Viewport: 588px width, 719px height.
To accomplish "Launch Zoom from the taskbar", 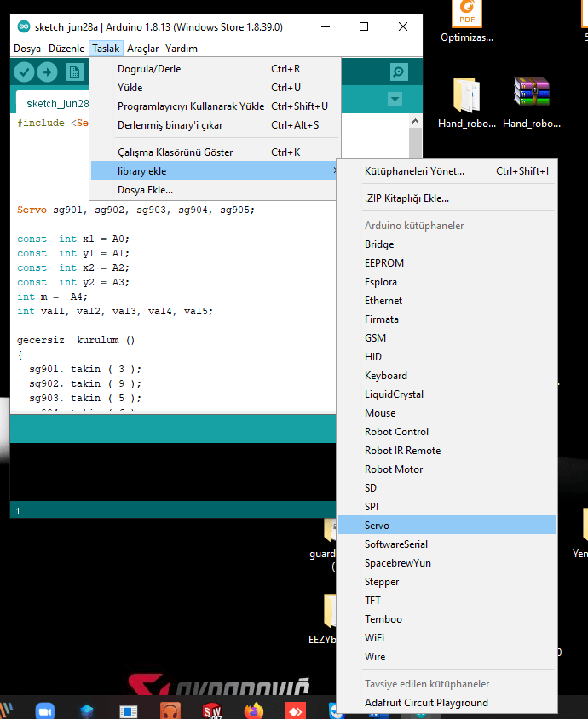I will (44, 710).
